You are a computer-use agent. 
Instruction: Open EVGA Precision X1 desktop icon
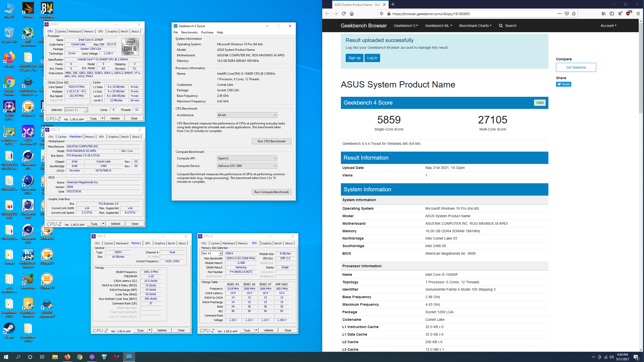pos(28,135)
